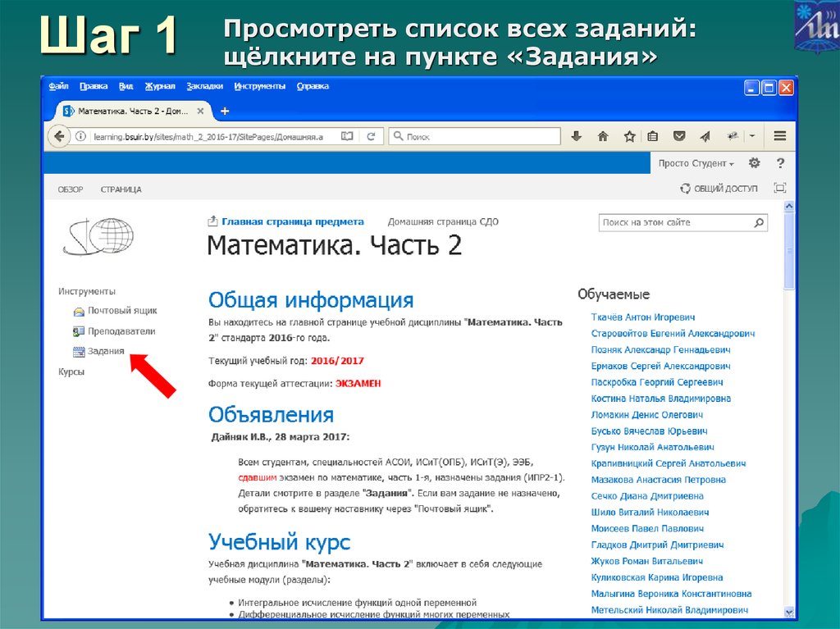Open Pocket from the browser toolbar
This screenshot has width=840, height=629.
click(679, 136)
